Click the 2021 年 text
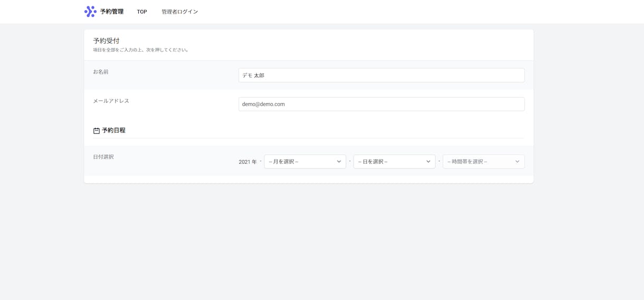Viewport: 644px width, 300px height. [x=248, y=162]
